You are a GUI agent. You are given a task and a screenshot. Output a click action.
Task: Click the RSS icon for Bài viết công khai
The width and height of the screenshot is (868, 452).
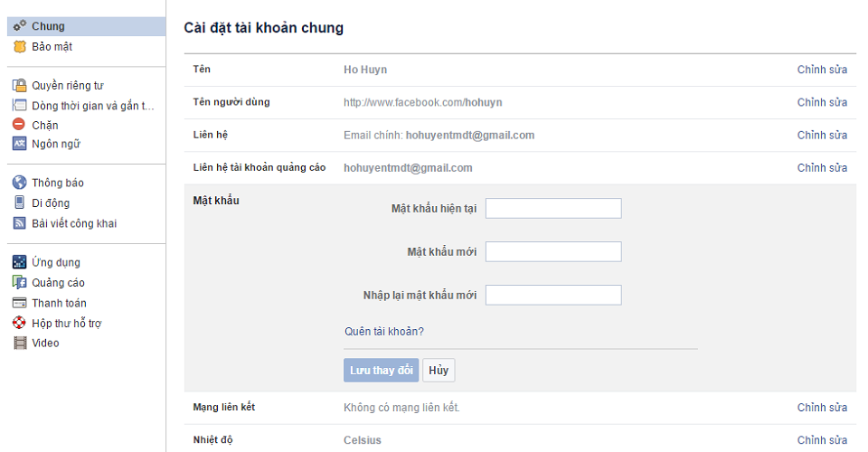point(19,223)
